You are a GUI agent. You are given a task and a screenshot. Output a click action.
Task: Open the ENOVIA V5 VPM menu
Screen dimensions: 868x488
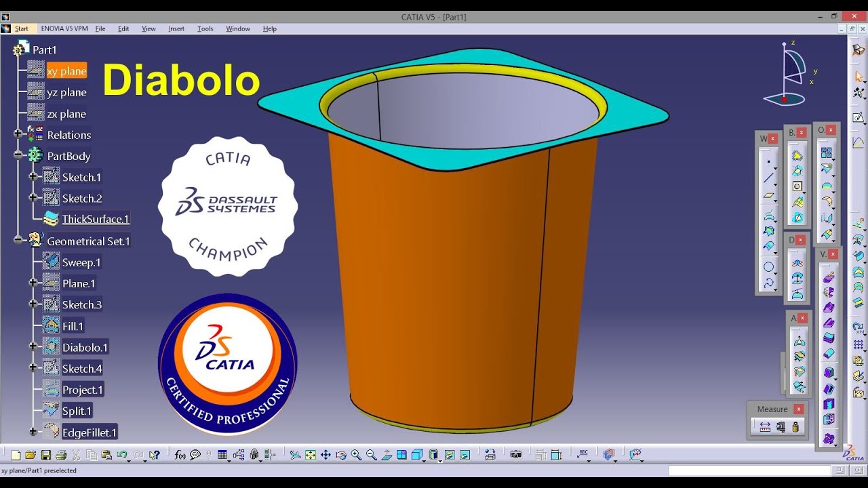click(64, 28)
